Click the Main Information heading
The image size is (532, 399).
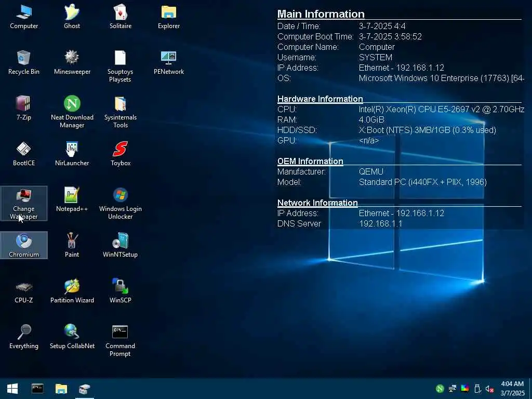[x=321, y=14]
